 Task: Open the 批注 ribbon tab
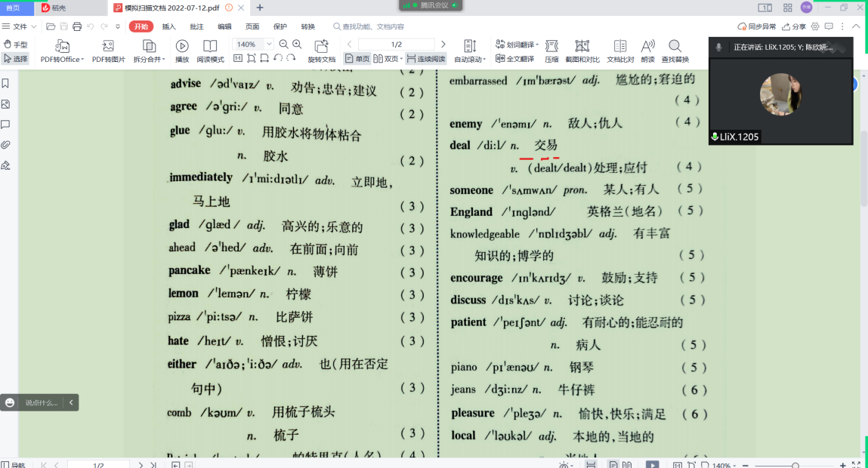click(196, 26)
